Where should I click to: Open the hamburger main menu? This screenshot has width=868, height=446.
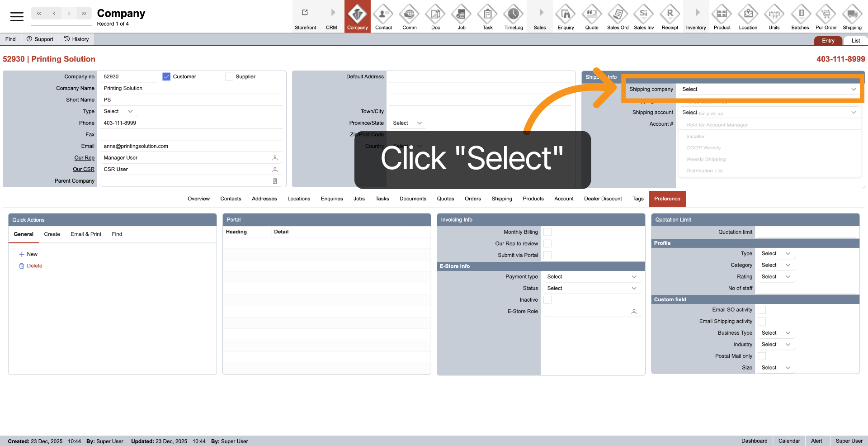click(x=17, y=17)
